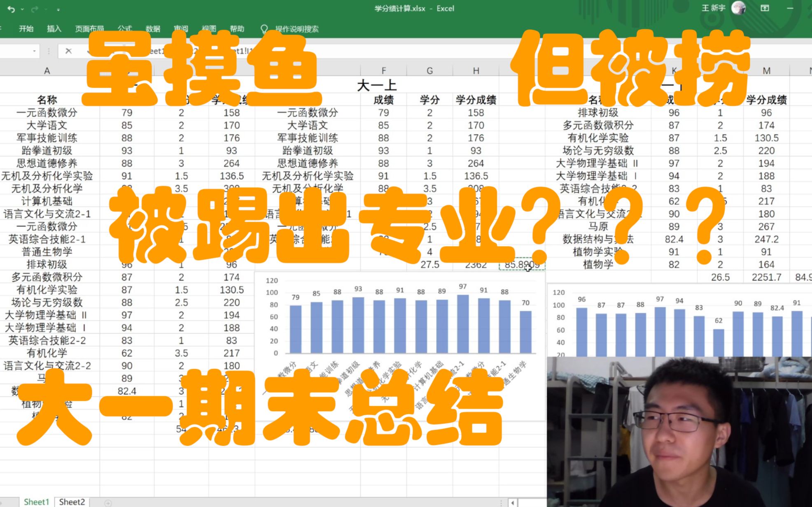Switch to the Sheet2 tab

[72, 502]
